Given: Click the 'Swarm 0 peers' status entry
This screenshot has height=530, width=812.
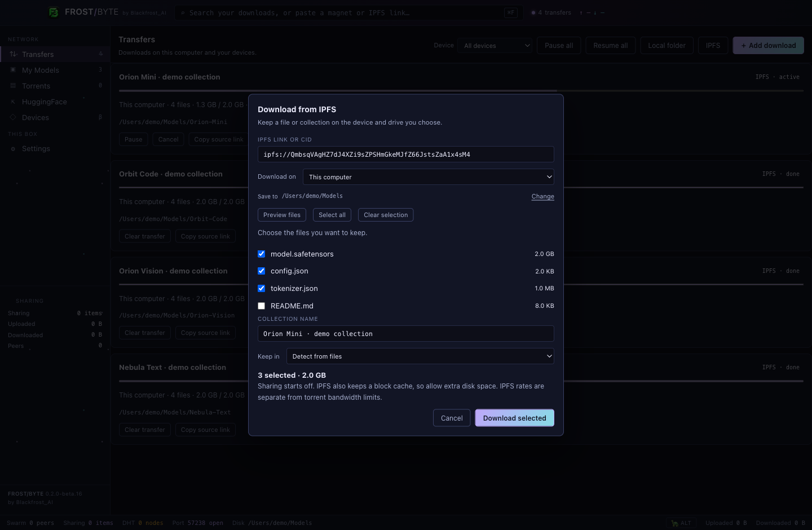Looking at the screenshot, I should [30, 523].
